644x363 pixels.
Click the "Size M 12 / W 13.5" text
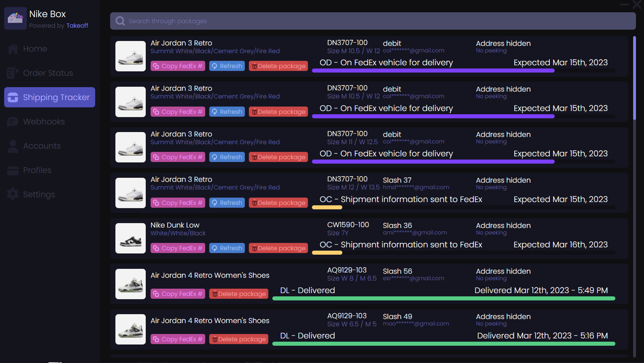(x=353, y=187)
